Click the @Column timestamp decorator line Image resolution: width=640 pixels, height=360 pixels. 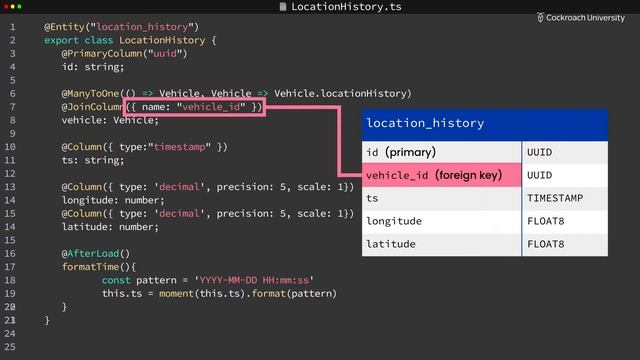pos(144,147)
